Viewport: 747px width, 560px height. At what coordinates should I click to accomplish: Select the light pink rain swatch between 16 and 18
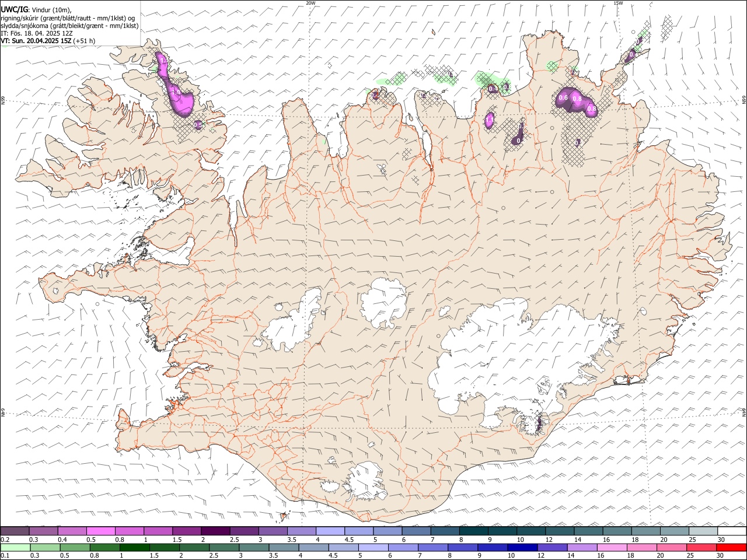click(x=612, y=548)
